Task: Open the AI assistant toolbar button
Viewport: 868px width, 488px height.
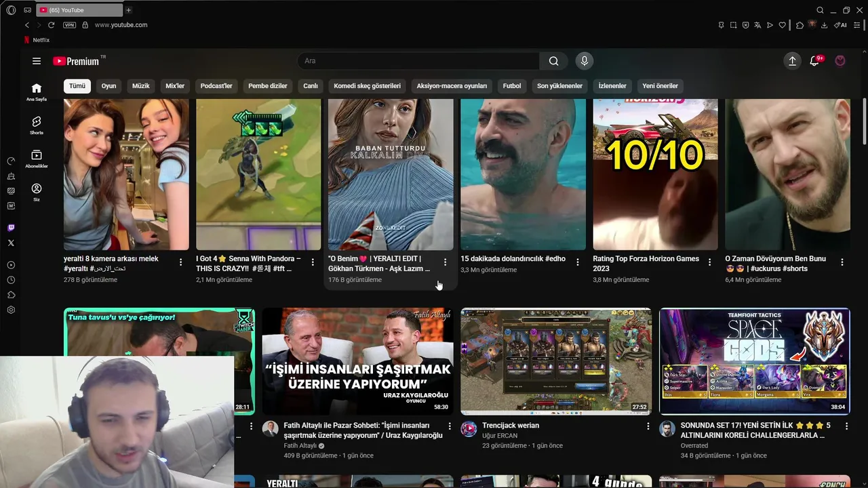Action: point(841,25)
